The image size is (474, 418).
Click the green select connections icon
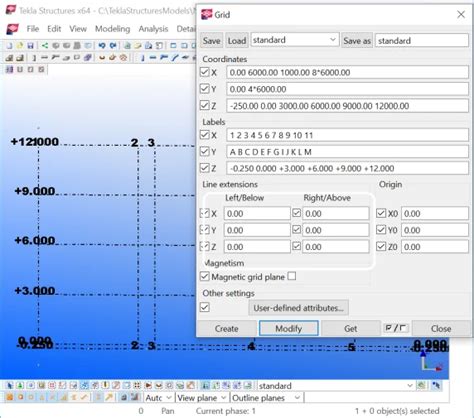point(20,386)
